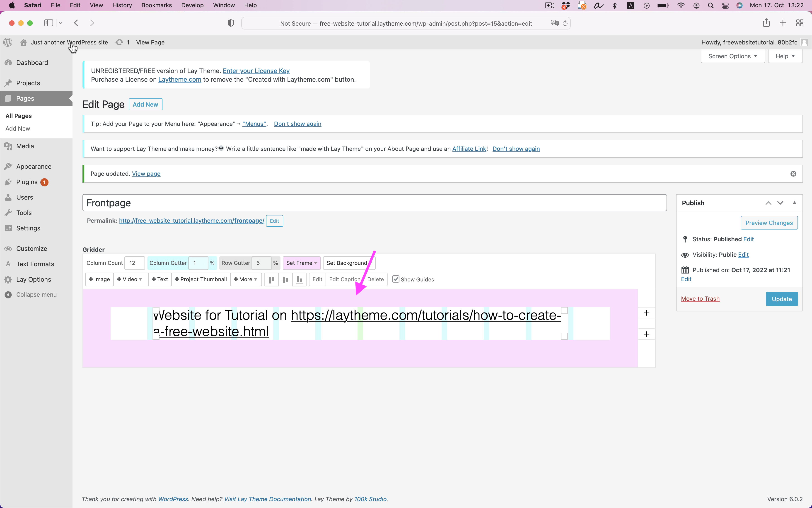
Task: Align element to middle in Gridder toolbar
Action: 285,279
